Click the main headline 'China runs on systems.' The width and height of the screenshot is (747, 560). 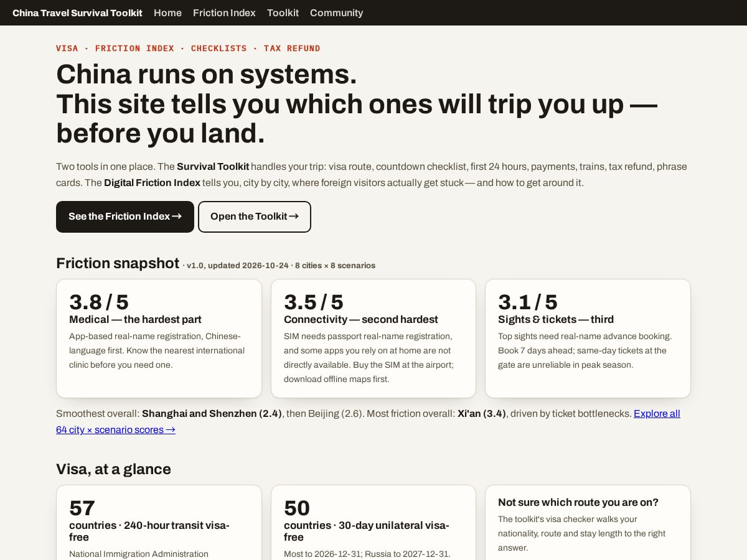click(207, 74)
